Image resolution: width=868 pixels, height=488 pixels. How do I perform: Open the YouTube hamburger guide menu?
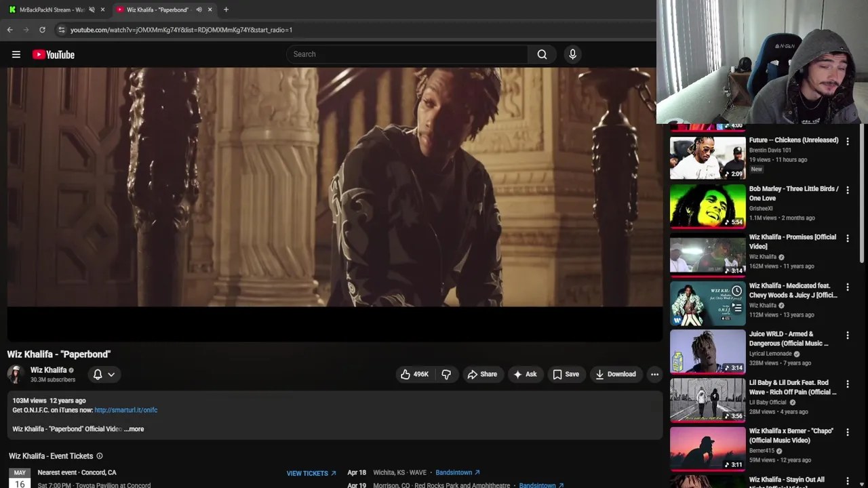(16, 54)
